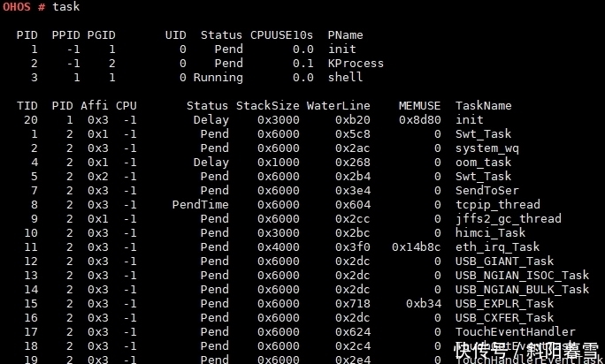The image size is (605, 364).
Task: Click the PName column header
Action: coord(345,35)
